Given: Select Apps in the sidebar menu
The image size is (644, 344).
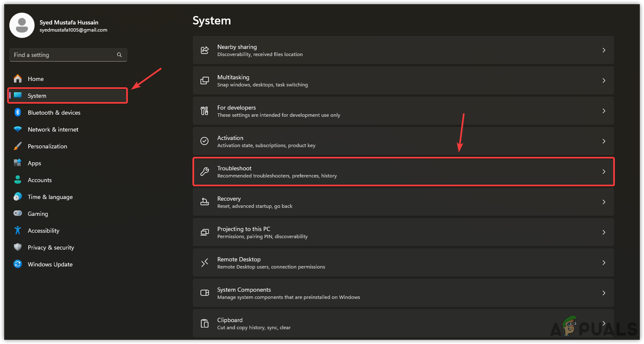Looking at the screenshot, I should [x=35, y=163].
